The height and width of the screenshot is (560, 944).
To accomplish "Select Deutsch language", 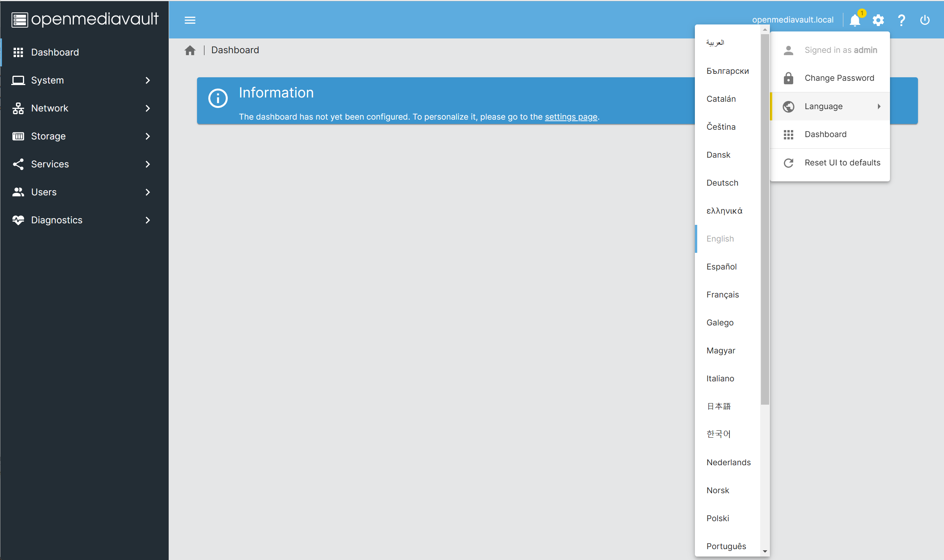I will click(728, 183).
